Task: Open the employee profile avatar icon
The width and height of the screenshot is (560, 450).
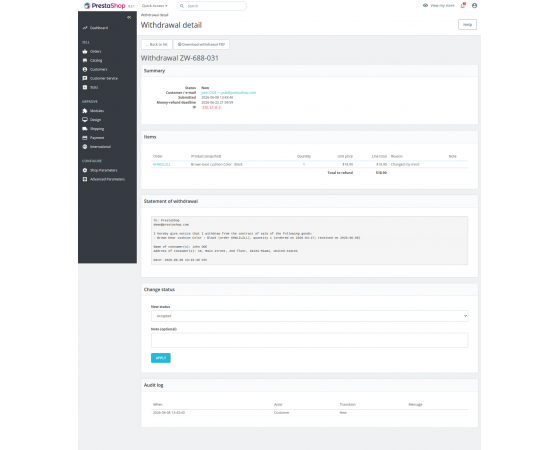Action: [474, 5]
